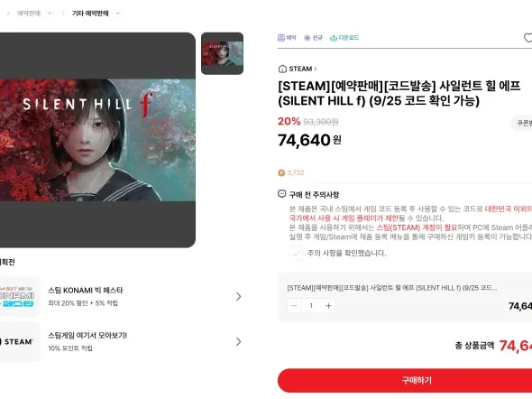Click the 다운로드 download badge icon
This screenshot has height=399, width=532.
(334, 38)
